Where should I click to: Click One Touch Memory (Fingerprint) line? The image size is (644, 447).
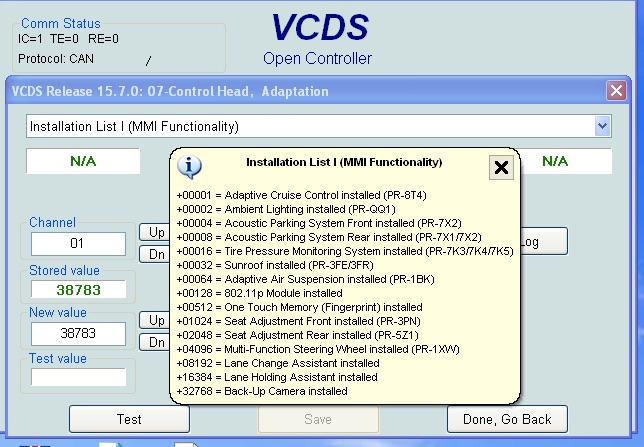tap(299, 307)
